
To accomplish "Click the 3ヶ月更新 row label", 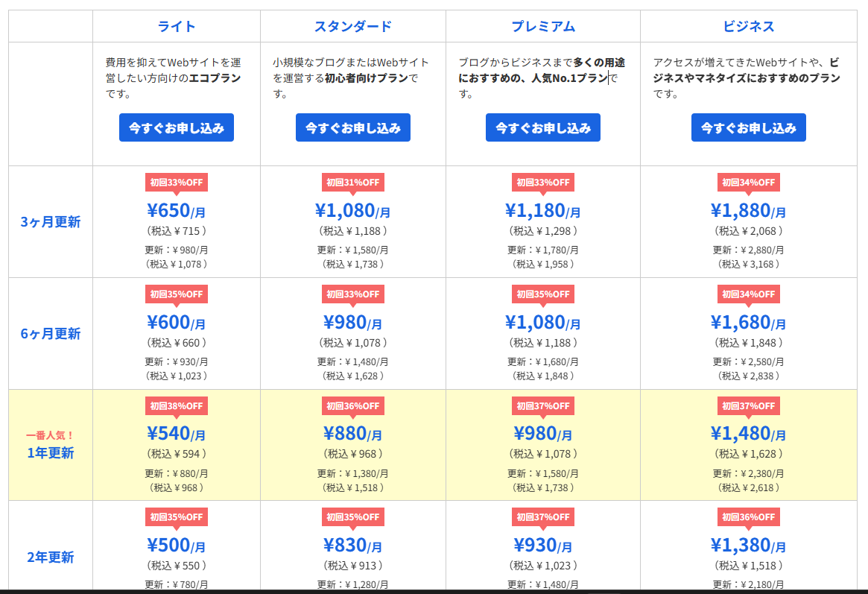I will pyautogui.click(x=51, y=222).
